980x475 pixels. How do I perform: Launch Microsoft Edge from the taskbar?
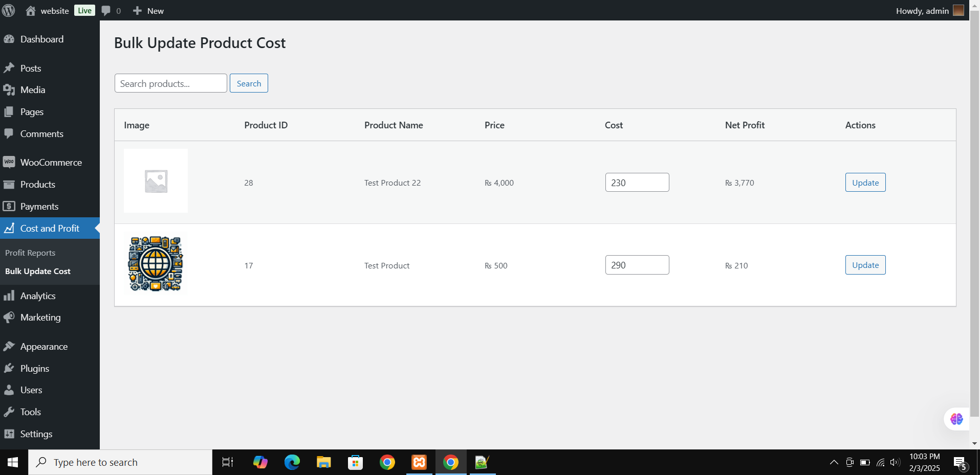(292, 462)
